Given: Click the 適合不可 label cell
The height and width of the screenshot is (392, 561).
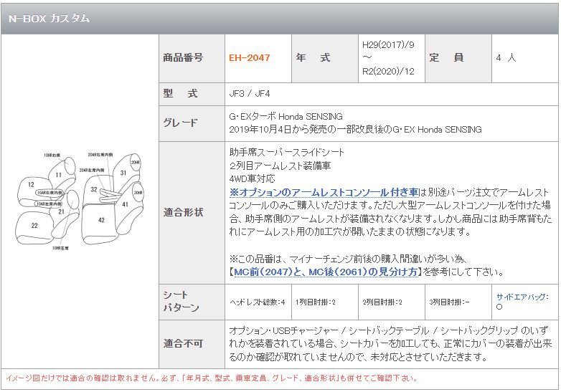Looking at the screenshot, I should [x=192, y=344].
